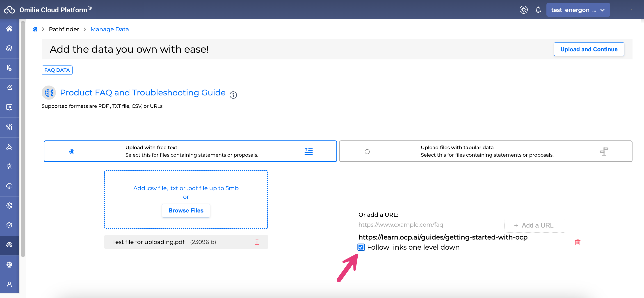Click Upload and Continue
Screen dimensions: 644x298
tap(589, 50)
